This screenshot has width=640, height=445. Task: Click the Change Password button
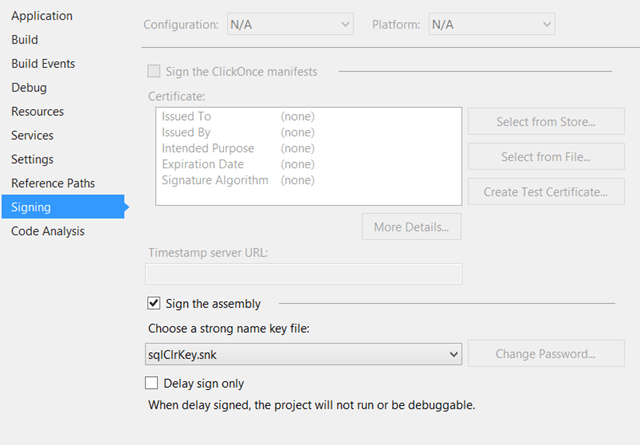[x=546, y=354]
